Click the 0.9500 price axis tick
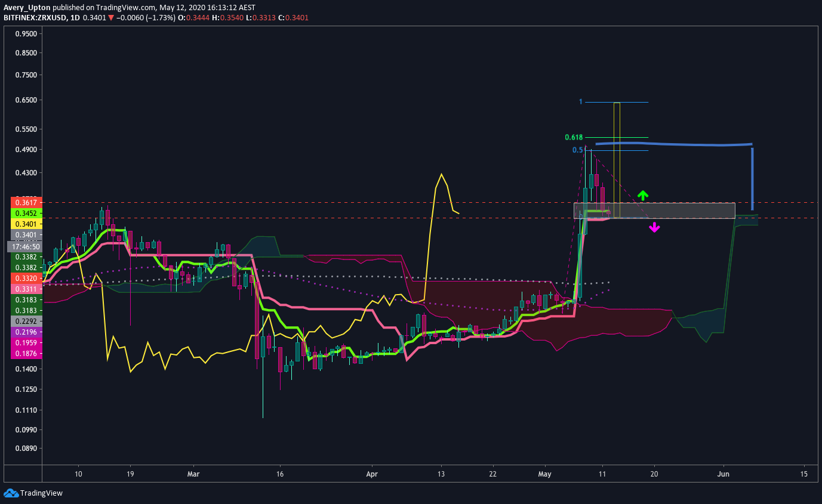The image size is (822, 504). coord(26,34)
